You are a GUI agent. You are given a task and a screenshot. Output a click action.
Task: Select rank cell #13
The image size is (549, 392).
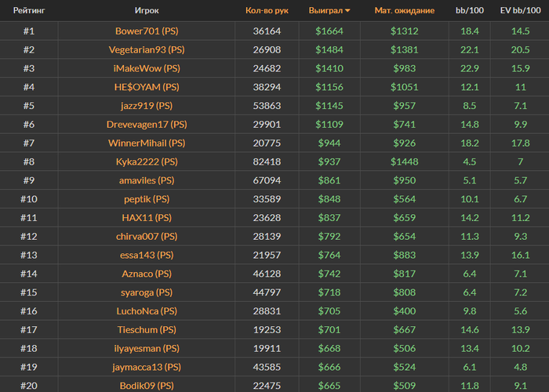pos(29,255)
